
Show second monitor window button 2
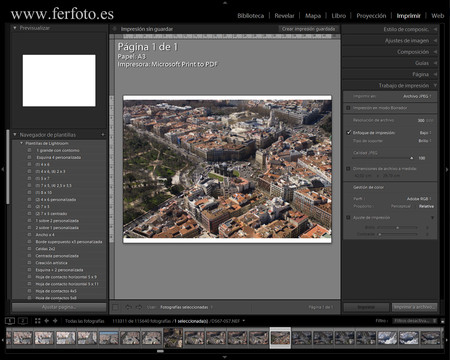22,321
